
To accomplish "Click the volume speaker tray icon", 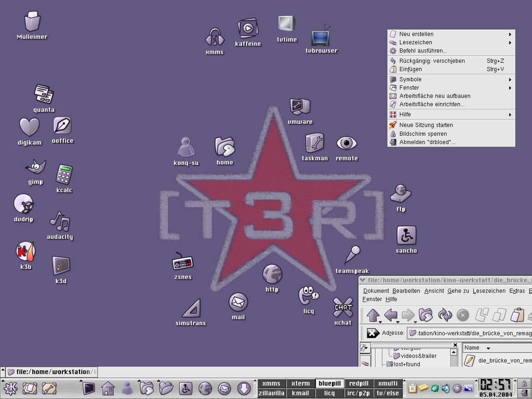I will (446, 388).
